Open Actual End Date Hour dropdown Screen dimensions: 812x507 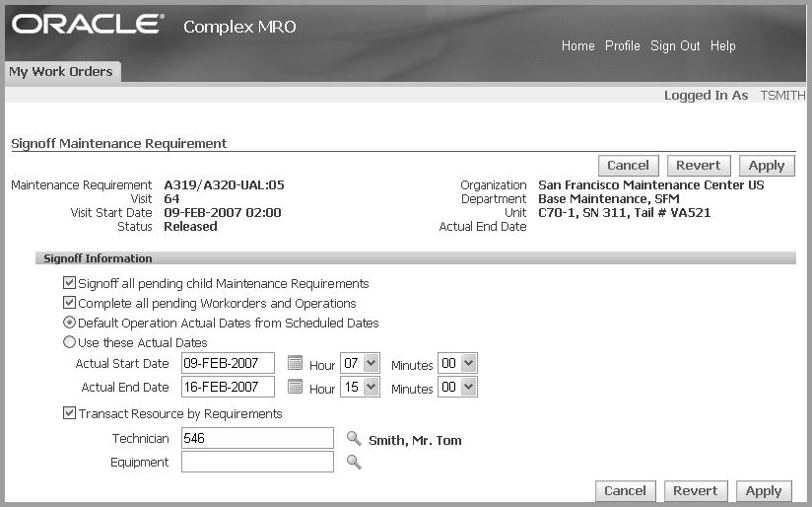(x=360, y=388)
